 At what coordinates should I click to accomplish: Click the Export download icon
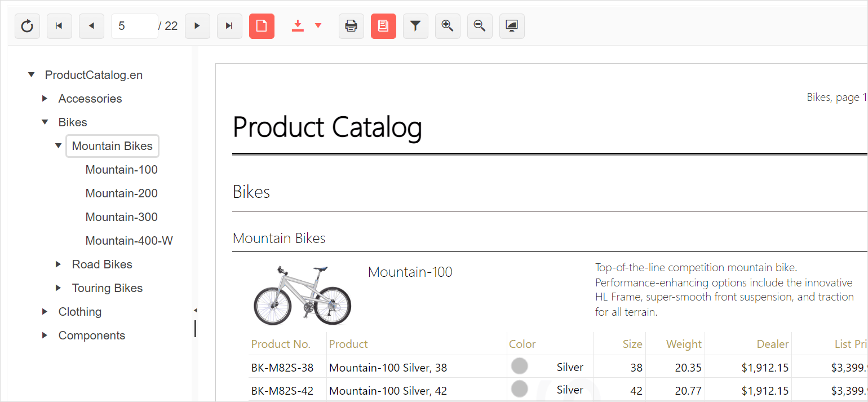pyautogui.click(x=298, y=26)
